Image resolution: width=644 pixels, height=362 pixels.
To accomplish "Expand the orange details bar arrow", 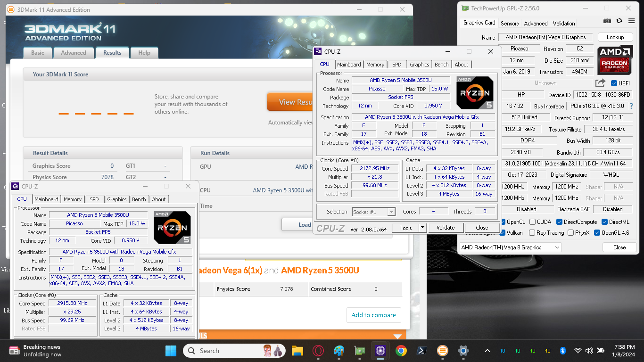I will click(x=397, y=336).
